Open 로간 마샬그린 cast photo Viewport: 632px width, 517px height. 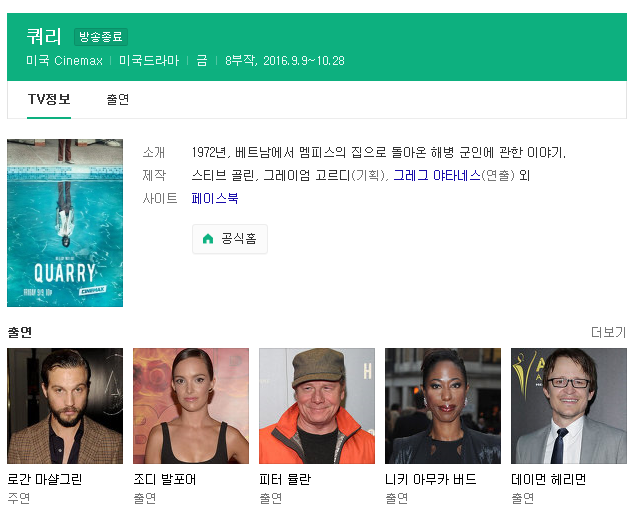[65, 406]
